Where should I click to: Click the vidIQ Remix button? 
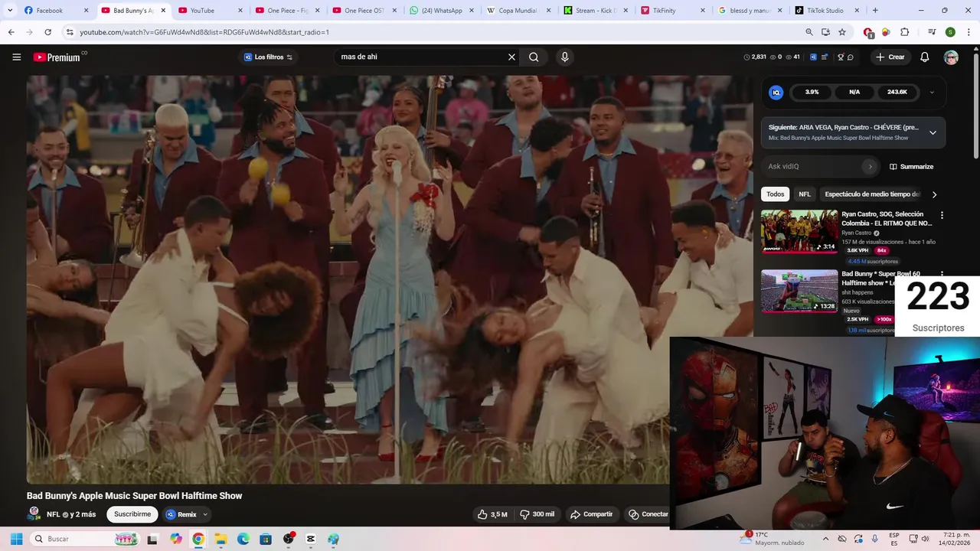pos(181,514)
